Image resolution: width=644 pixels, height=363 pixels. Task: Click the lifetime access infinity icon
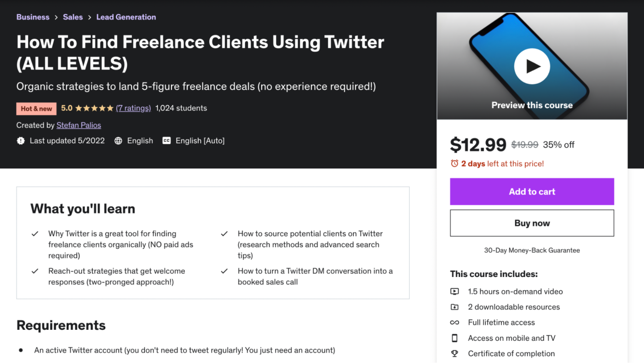pyautogui.click(x=454, y=323)
